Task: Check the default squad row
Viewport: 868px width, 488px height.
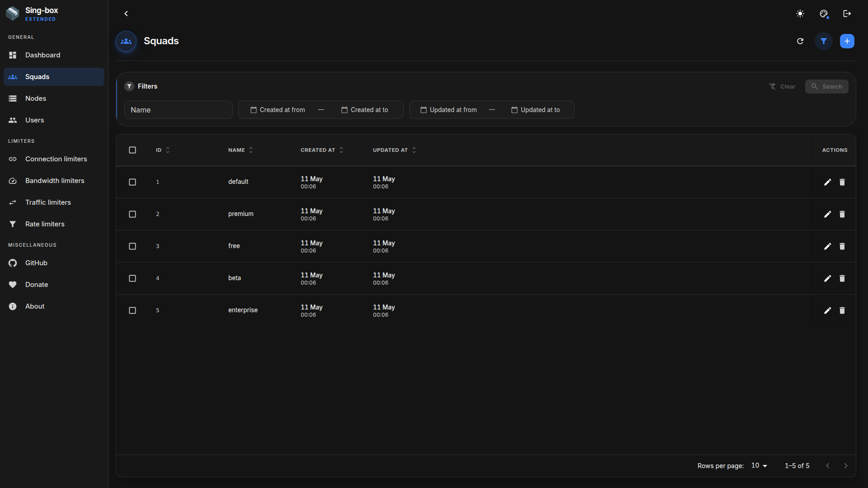Action: coord(132,182)
